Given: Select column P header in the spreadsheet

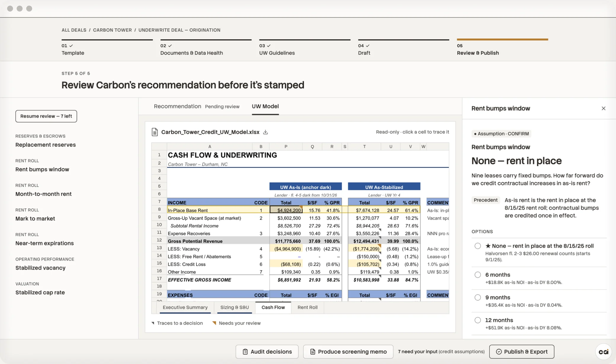Looking at the screenshot, I should (286, 146).
